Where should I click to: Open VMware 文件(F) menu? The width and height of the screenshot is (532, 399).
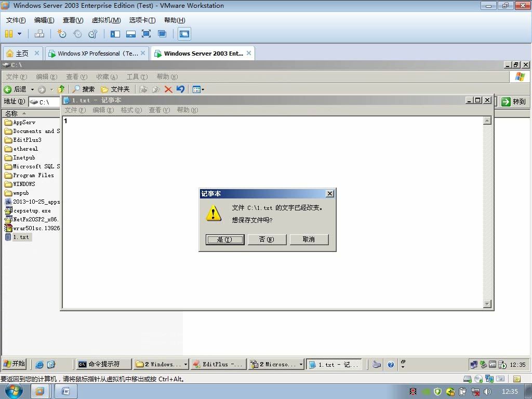coord(16,20)
